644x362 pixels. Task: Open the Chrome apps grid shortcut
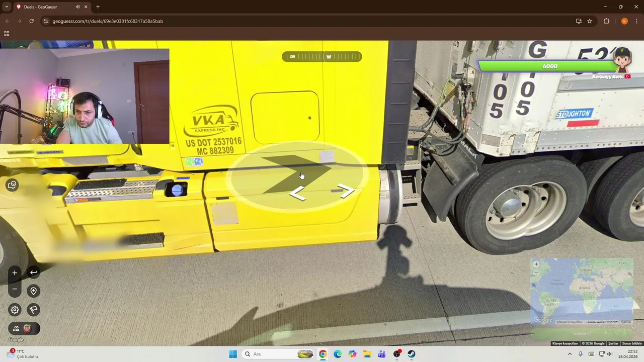(x=7, y=34)
